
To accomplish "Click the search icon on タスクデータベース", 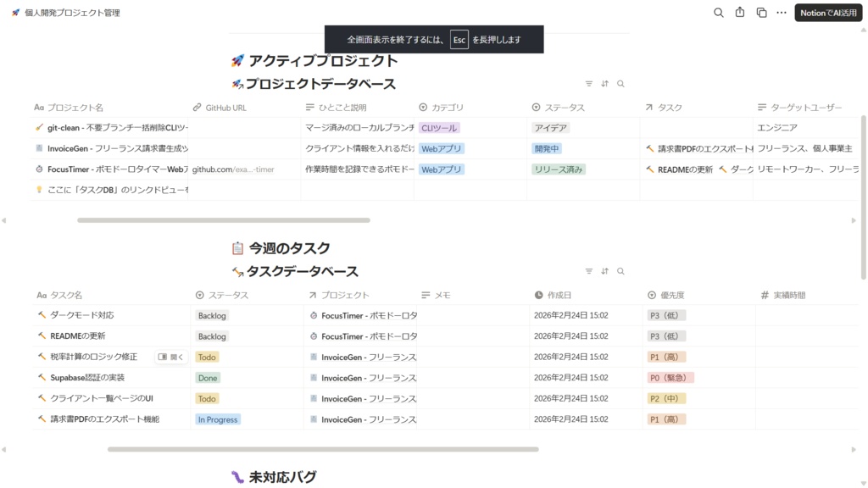I will [x=620, y=271].
